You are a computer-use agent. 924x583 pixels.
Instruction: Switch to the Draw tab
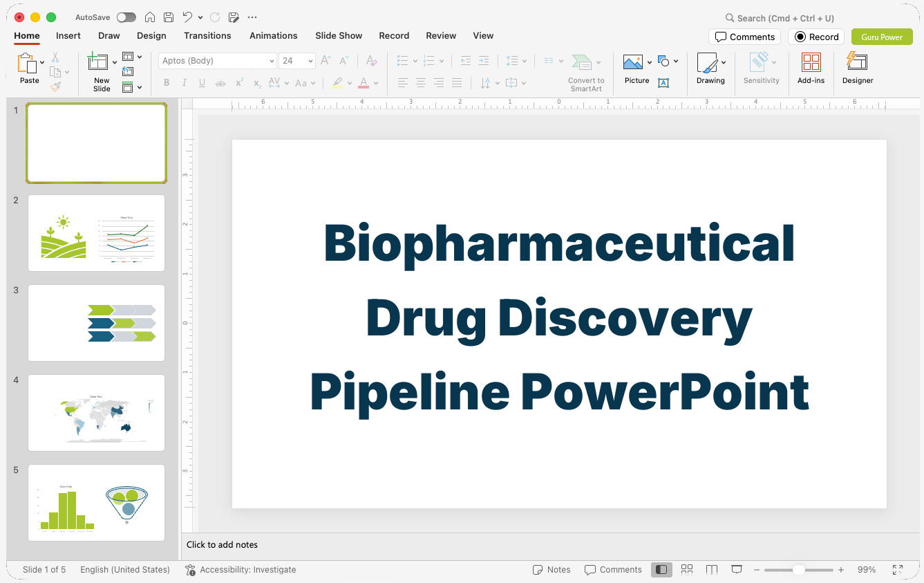click(109, 35)
